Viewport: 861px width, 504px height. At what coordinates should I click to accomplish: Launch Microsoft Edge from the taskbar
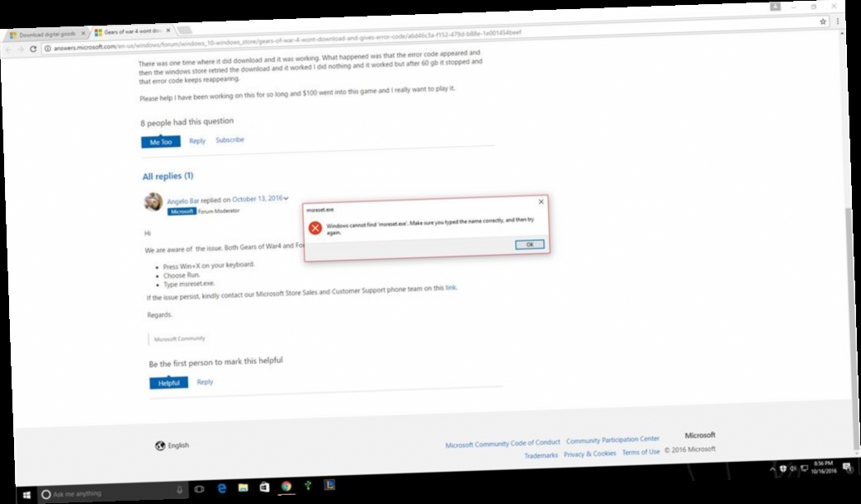coord(222,488)
